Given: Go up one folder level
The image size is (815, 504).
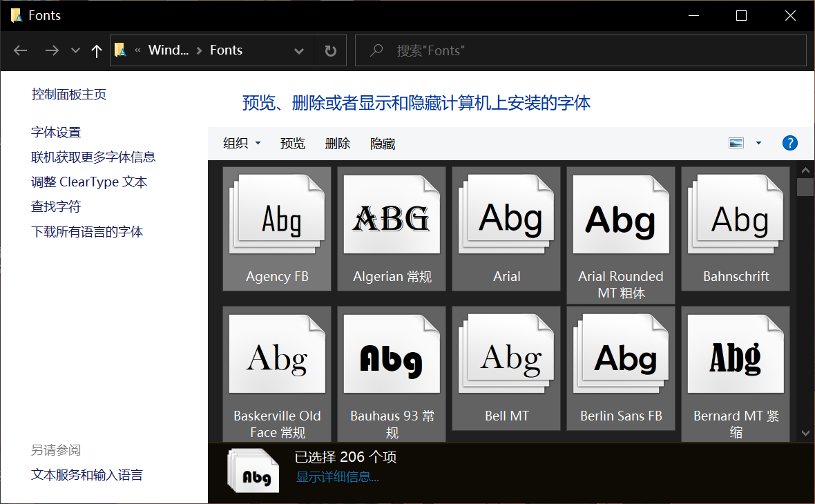Looking at the screenshot, I should [96, 50].
